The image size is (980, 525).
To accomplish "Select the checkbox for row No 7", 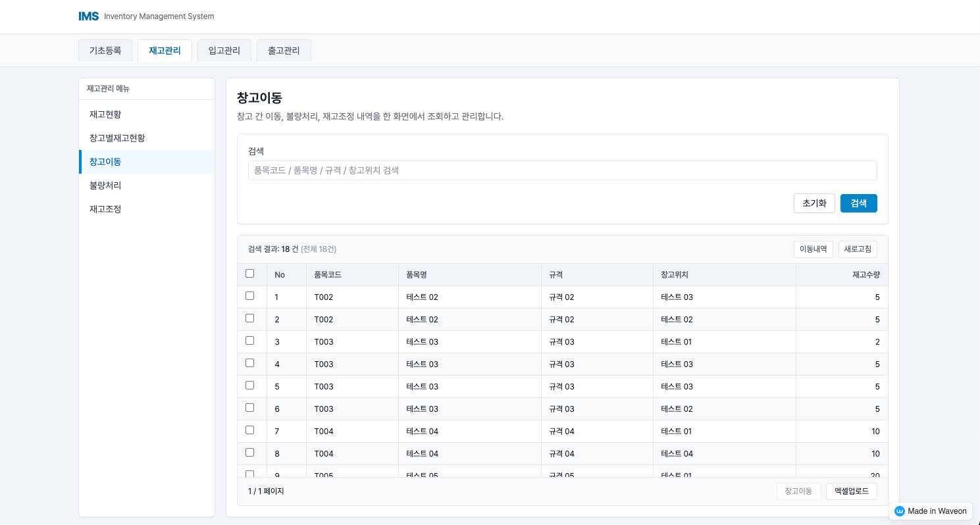I will coord(249,430).
